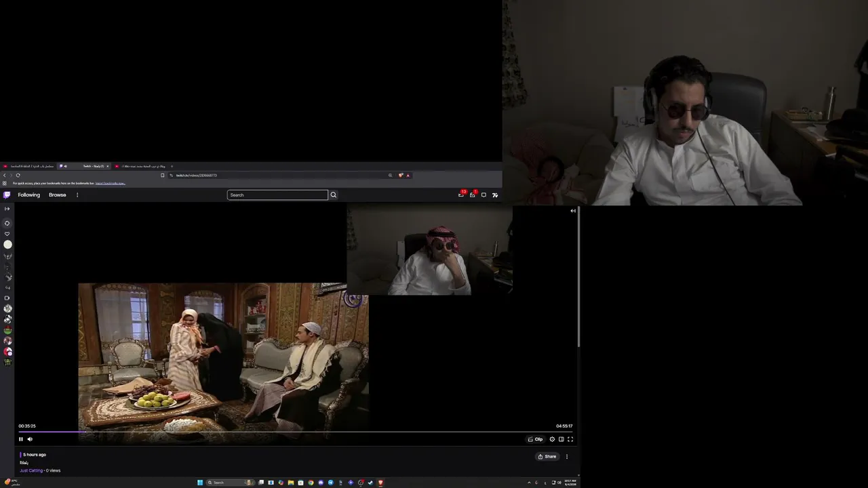Screen dimensions: 868x488
Task: Seek on the video progress bar
Action: click(x=296, y=432)
